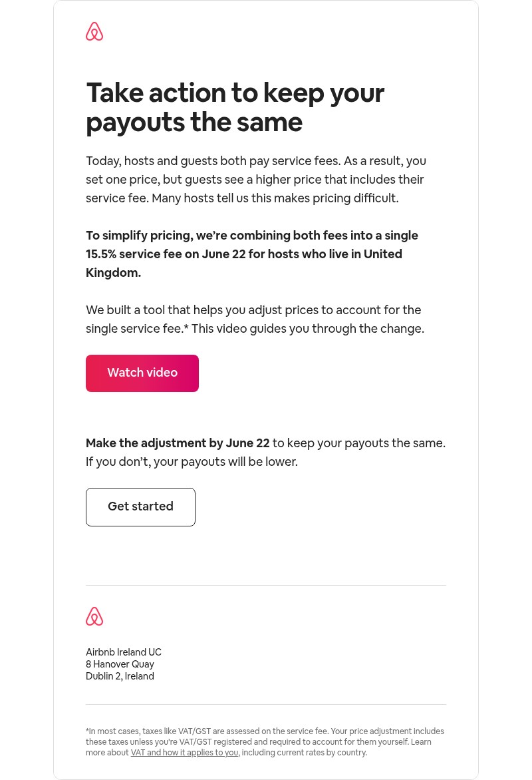Click the Dublin 2, Ireland footer text
532x780 pixels.
click(120, 676)
